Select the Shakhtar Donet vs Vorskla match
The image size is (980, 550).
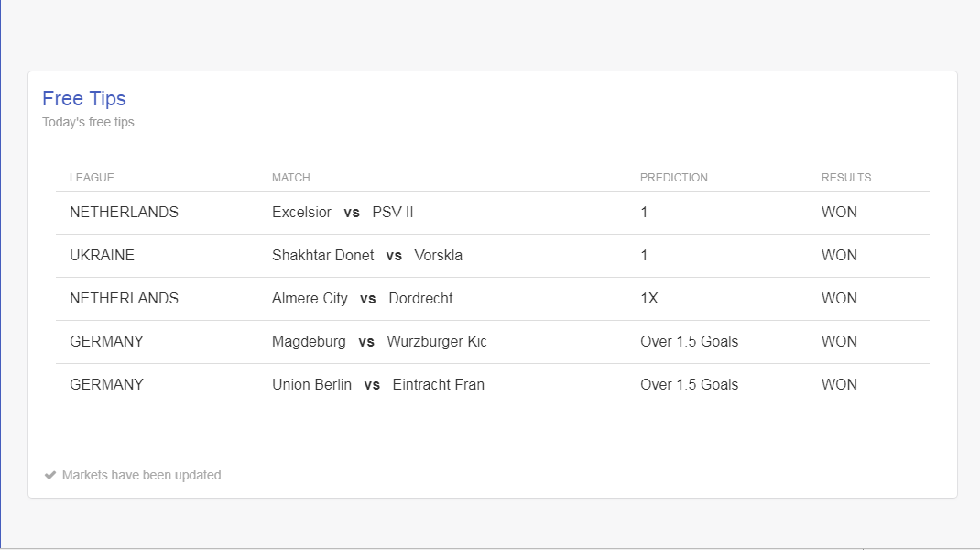coord(367,255)
